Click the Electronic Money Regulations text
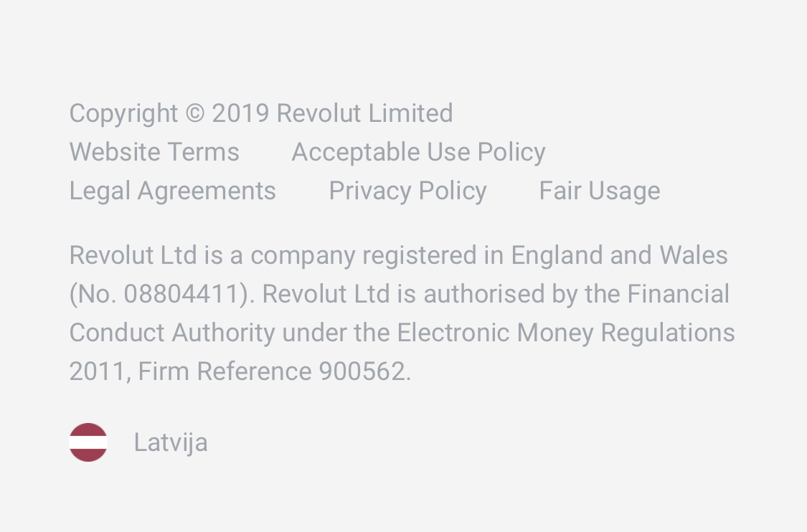Screen dimensions: 807x532 click(566, 333)
